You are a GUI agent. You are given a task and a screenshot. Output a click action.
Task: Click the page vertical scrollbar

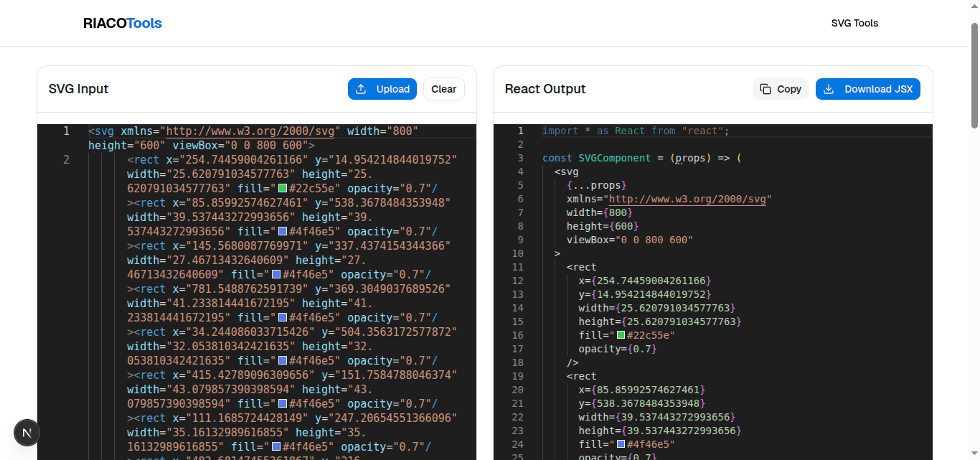click(975, 75)
